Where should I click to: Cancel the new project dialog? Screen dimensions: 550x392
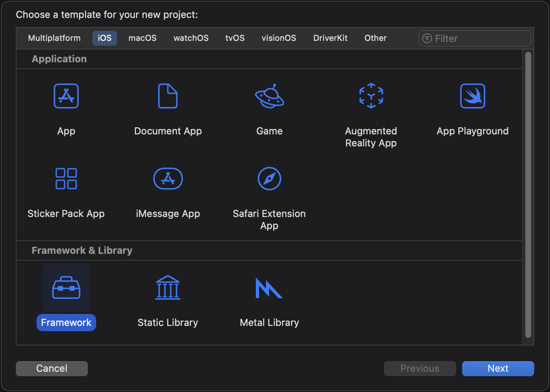coord(51,368)
